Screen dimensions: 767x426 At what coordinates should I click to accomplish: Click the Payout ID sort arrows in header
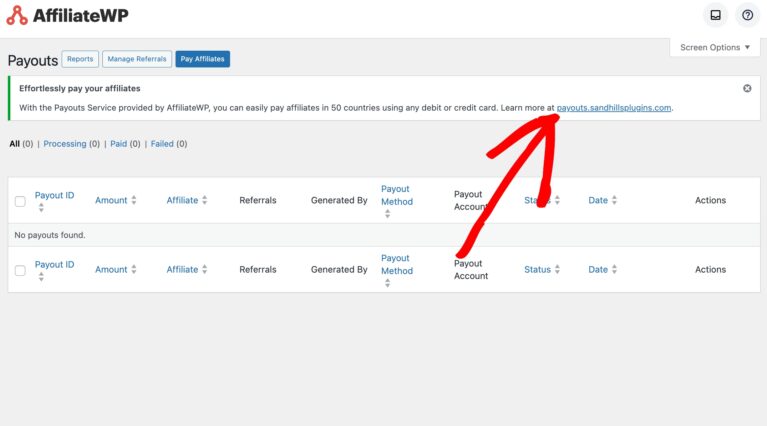coord(41,208)
